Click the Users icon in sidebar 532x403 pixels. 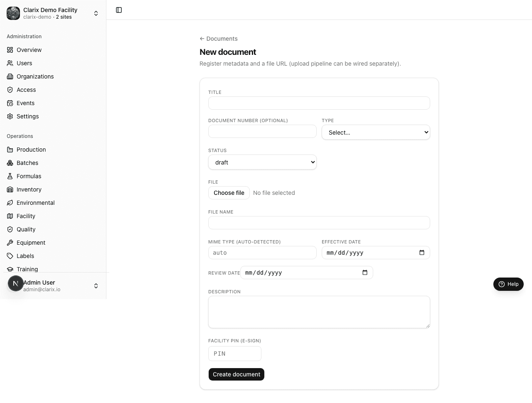(10, 63)
